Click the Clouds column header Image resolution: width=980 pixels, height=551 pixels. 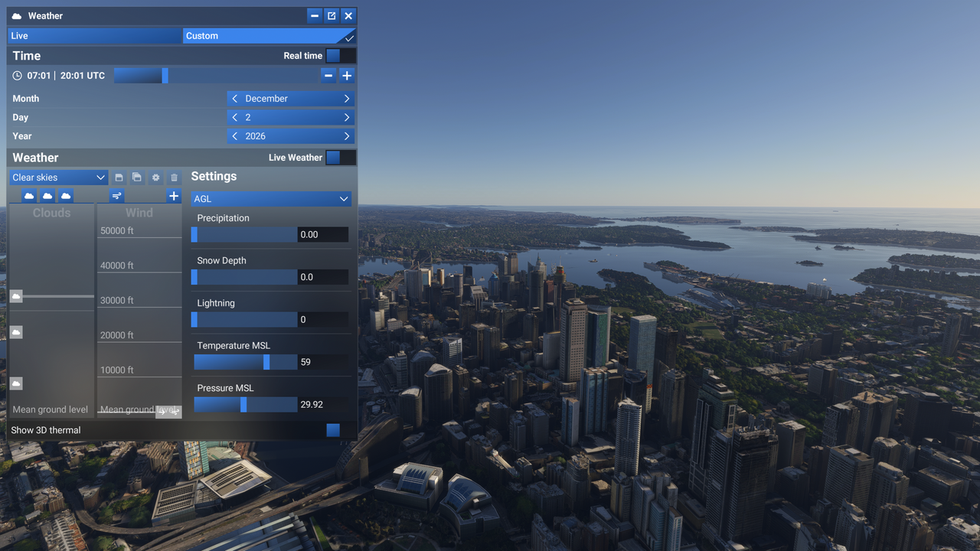[x=51, y=213]
